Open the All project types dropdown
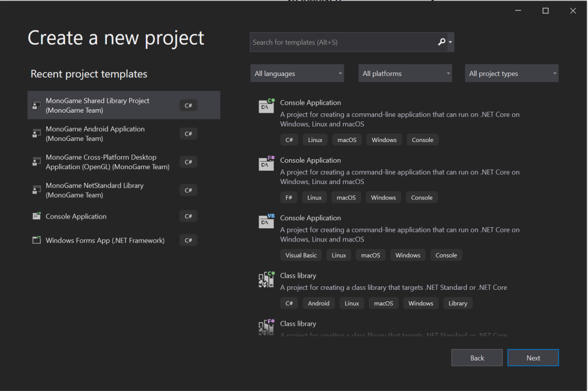Viewport: 588px width, 391px height. point(512,74)
